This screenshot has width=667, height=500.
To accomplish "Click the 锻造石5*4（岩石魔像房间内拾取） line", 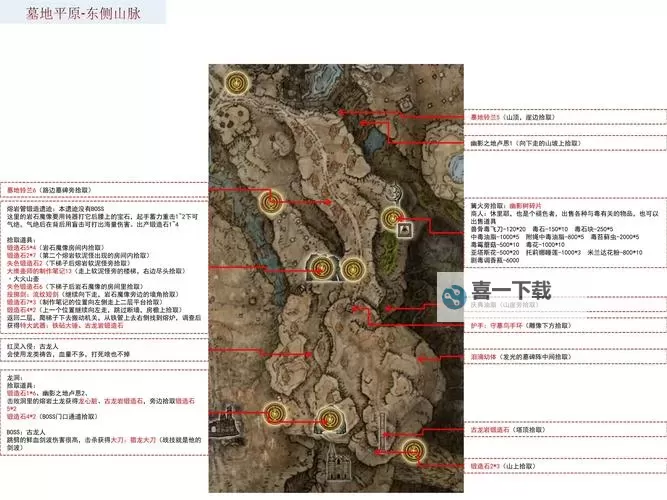I will tap(56, 248).
